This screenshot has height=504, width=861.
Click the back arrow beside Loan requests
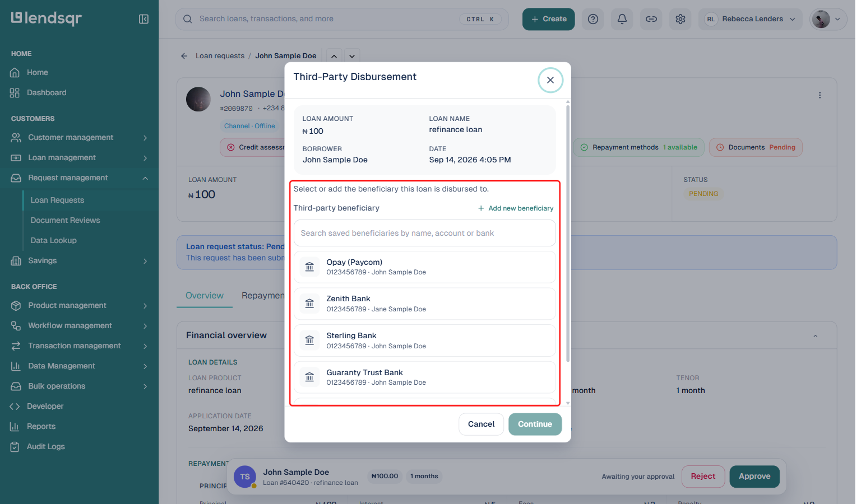pyautogui.click(x=184, y=56)
